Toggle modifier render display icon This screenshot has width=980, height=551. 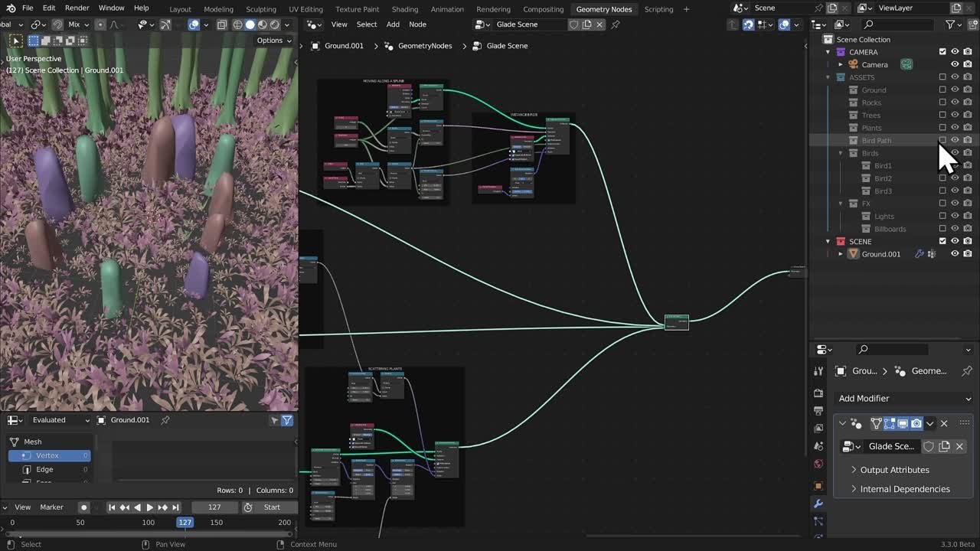(x=916, y=423)
